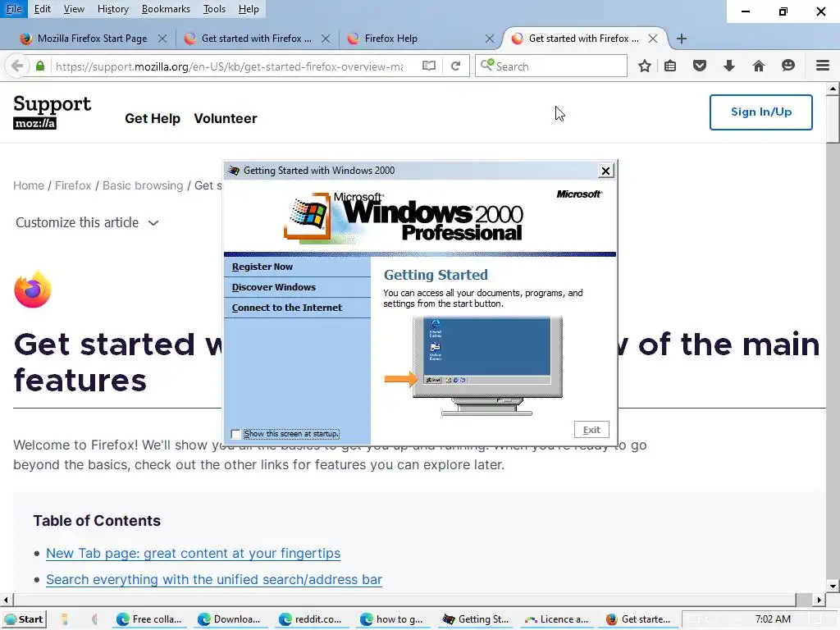Open the Firefox hamburger menu

pyautogui.click(x=823, y=66)
